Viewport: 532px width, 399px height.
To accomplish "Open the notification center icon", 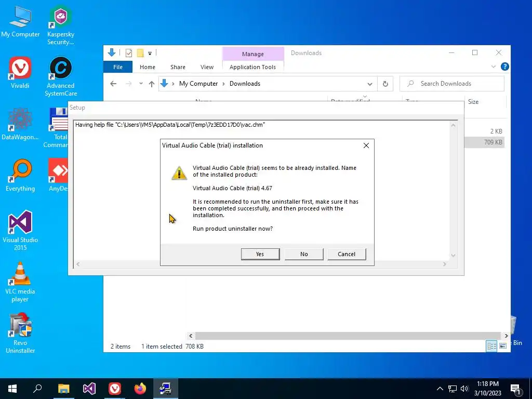I will [515, 389].
